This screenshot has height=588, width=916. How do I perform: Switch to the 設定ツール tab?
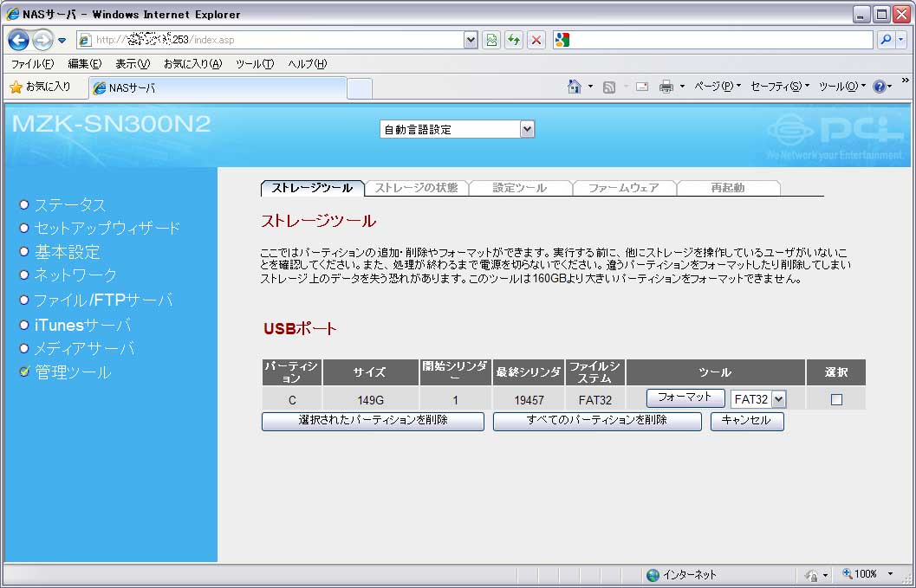point(520,188)
